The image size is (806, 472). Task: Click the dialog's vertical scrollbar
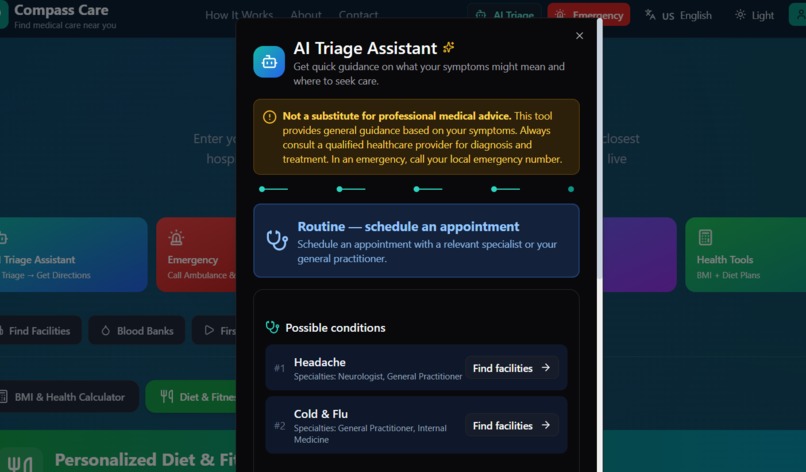(599, 149)
